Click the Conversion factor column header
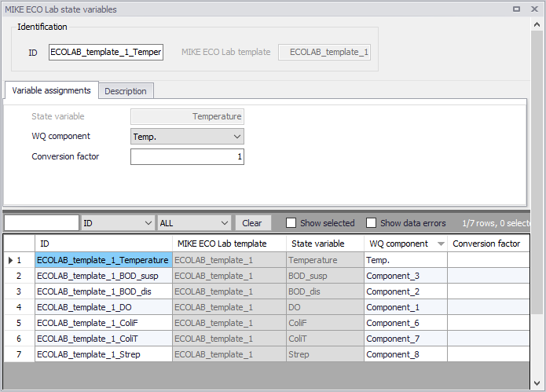Screen dimensions: 546x392 [489, 244]
